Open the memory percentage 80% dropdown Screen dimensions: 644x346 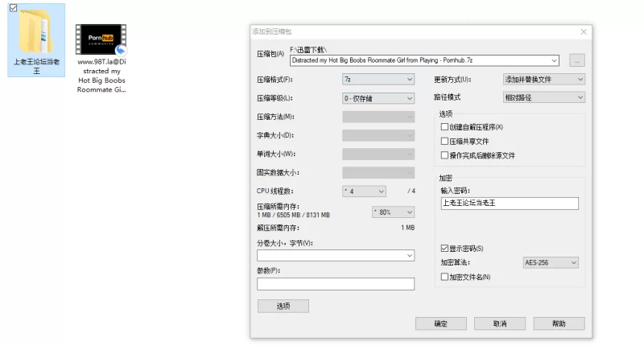click(393, 212)
